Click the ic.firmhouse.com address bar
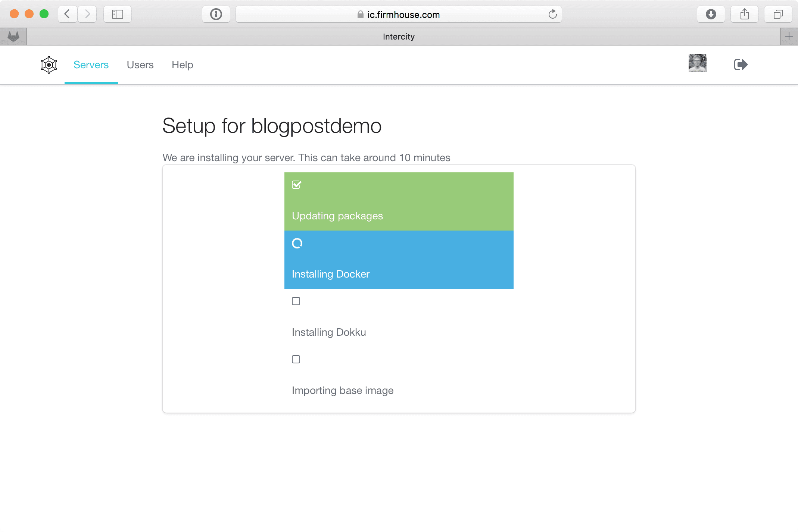The width and height of the screenshot is (798, 532). click(x=398, y=15)
